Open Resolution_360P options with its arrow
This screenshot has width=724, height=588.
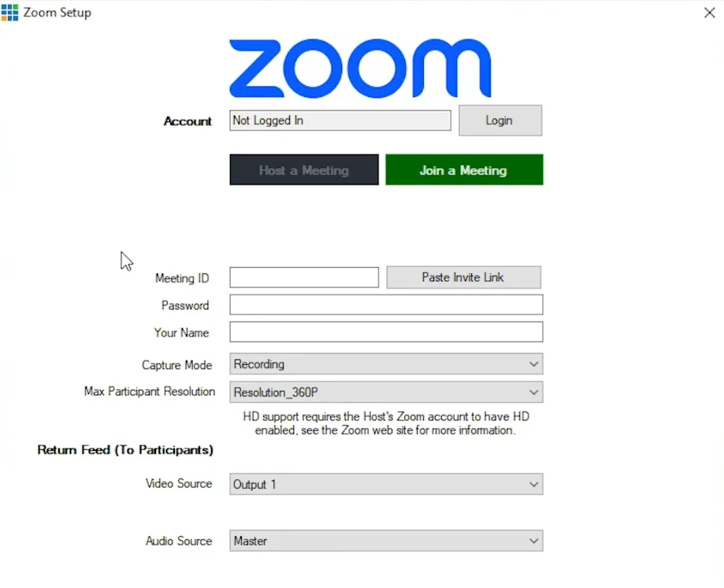click(x=535, y=392)
